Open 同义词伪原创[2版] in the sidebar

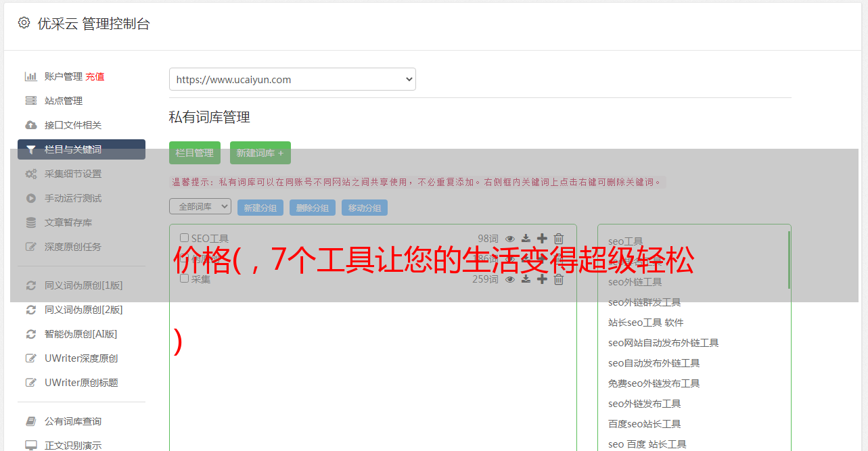[x=84, y=310]
